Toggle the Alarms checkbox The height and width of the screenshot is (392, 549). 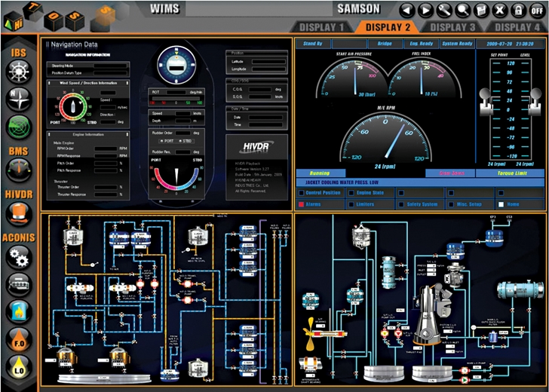coord(301,204)
